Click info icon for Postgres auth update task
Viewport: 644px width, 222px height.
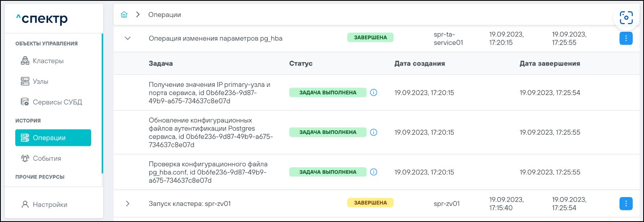(373, 132)
